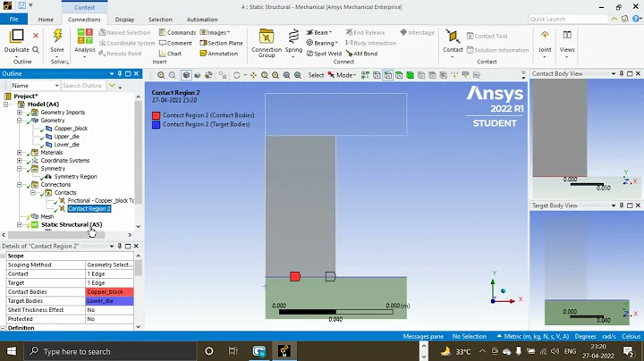Insert an Annotation

(218, 54)
